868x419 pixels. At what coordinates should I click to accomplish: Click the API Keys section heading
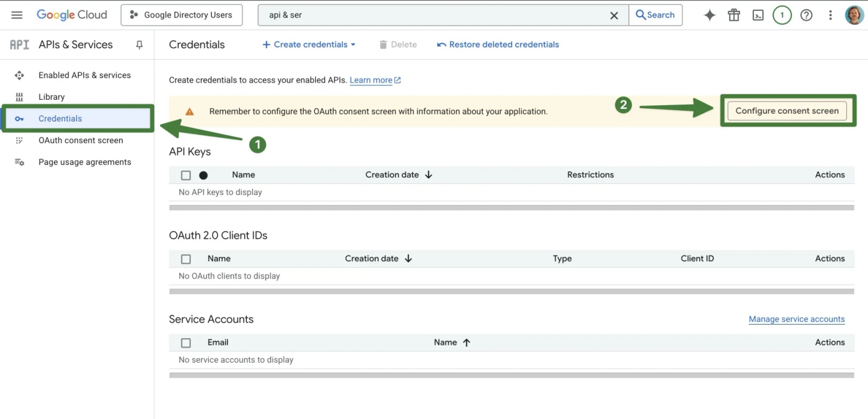point(190,152)
